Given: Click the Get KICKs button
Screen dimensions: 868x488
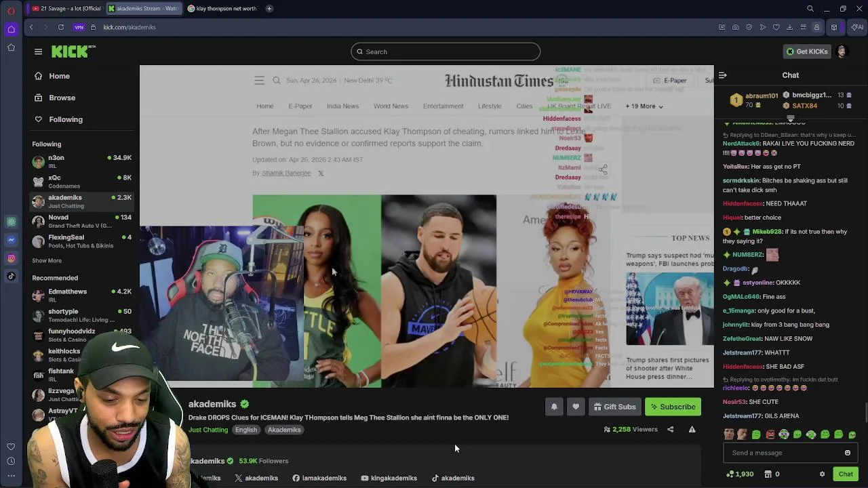Looking at the screenshot, I should click(807, 52).
